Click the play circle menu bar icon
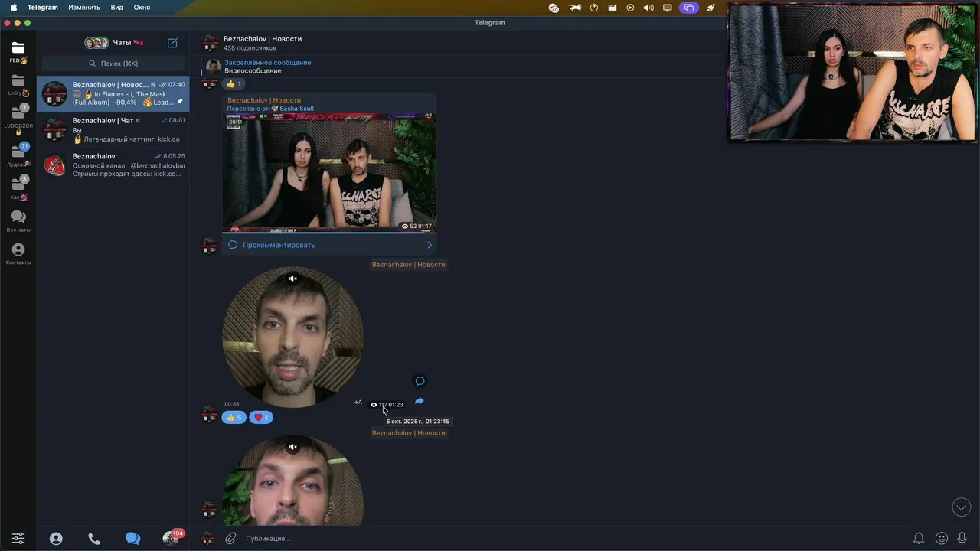Screen dimensions: 980x551 click(630, 8)
